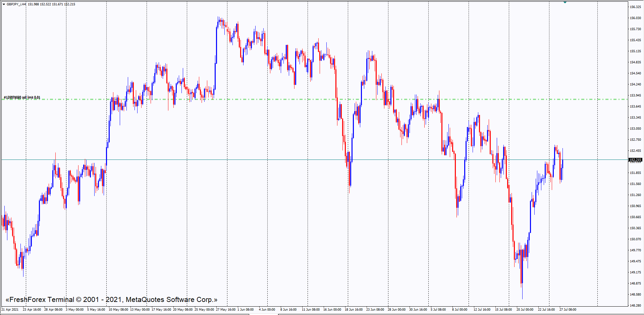
Task: Select the 10 May 08:00 time label
Action: pyautogui.click(x=118, y=310)
